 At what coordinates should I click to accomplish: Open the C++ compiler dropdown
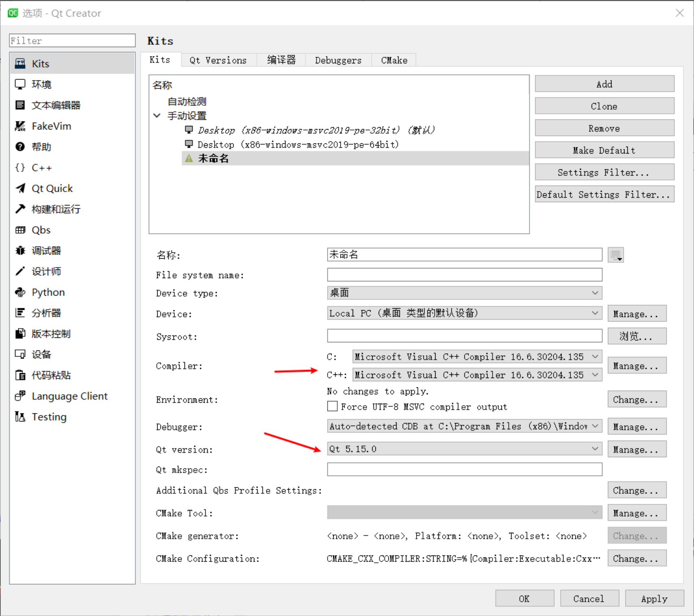click(x=477, y=375)
